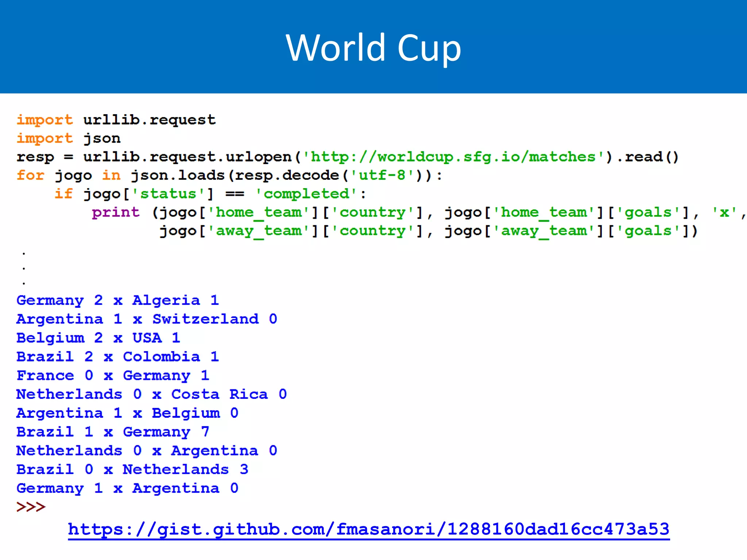Click the World Cup slide title
Viewport: 747px width, 560px height.
click(x=373, y=48)
